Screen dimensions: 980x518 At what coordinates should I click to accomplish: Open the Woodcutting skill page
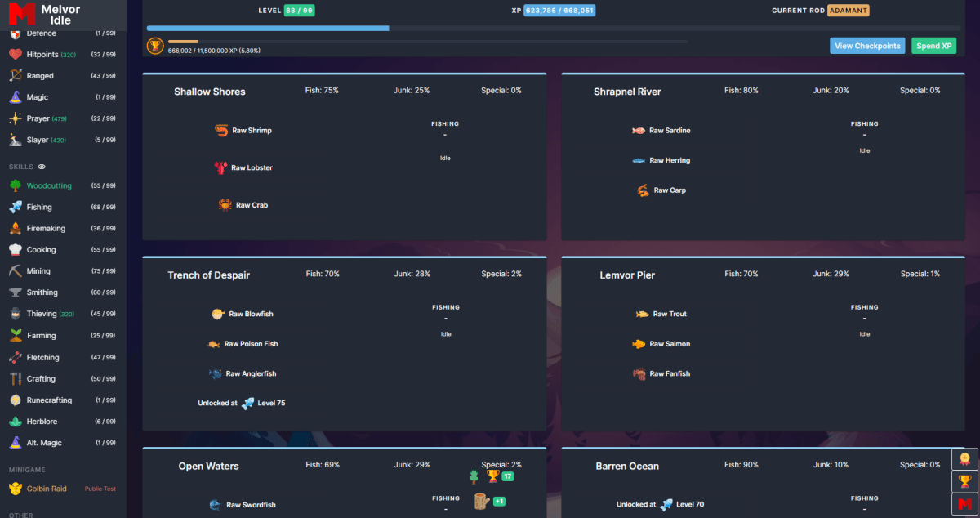[x=49, y=186]
